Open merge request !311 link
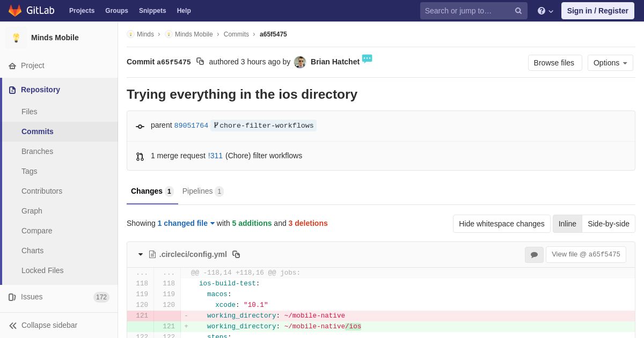Screen dimensions: 644x338 (x=215, y=156)
